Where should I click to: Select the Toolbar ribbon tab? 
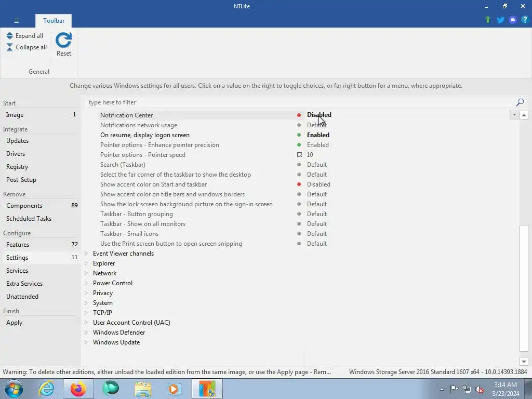(x=54, y=21)
